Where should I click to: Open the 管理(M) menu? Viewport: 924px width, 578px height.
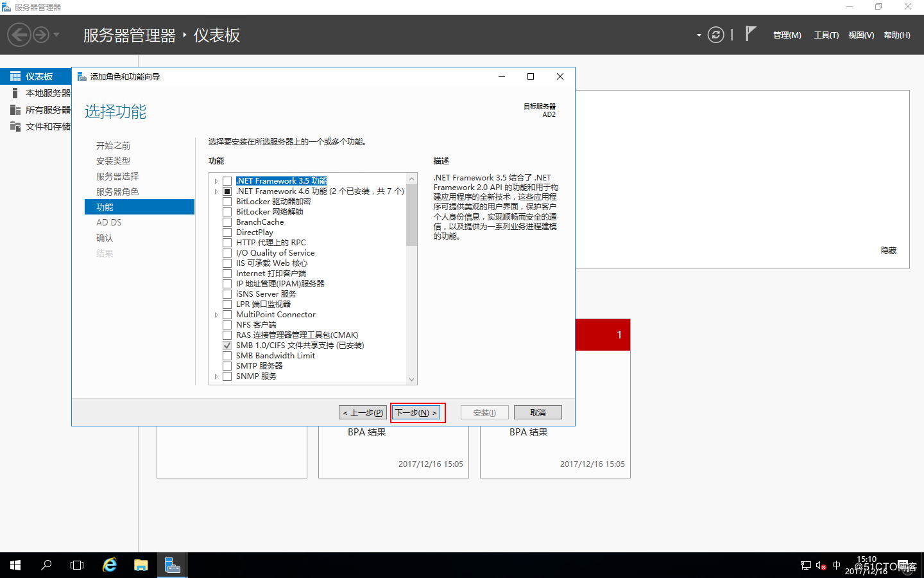787,35
